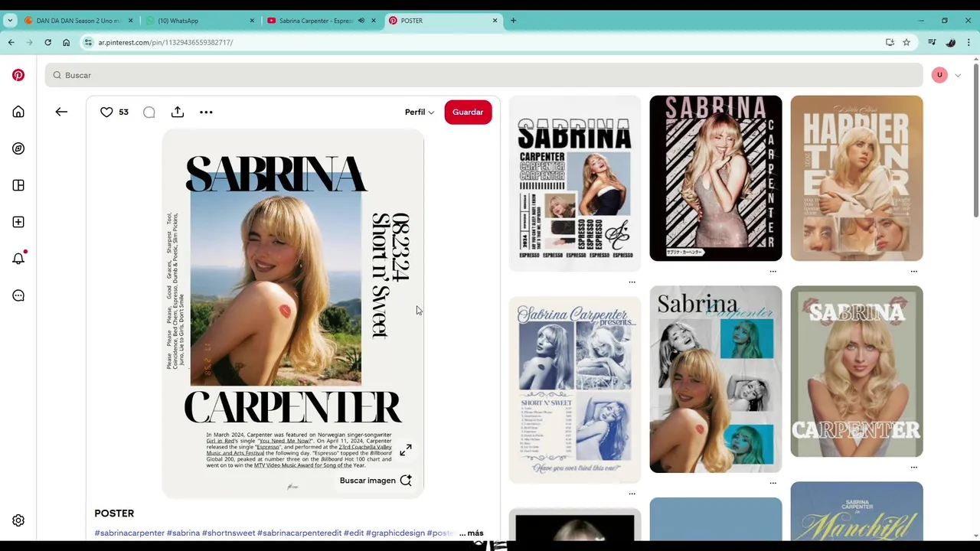Expand account chevron next to avatar
Image resolution: width=980 pixels, height=551 pixels.
click(x=958, y=75)
